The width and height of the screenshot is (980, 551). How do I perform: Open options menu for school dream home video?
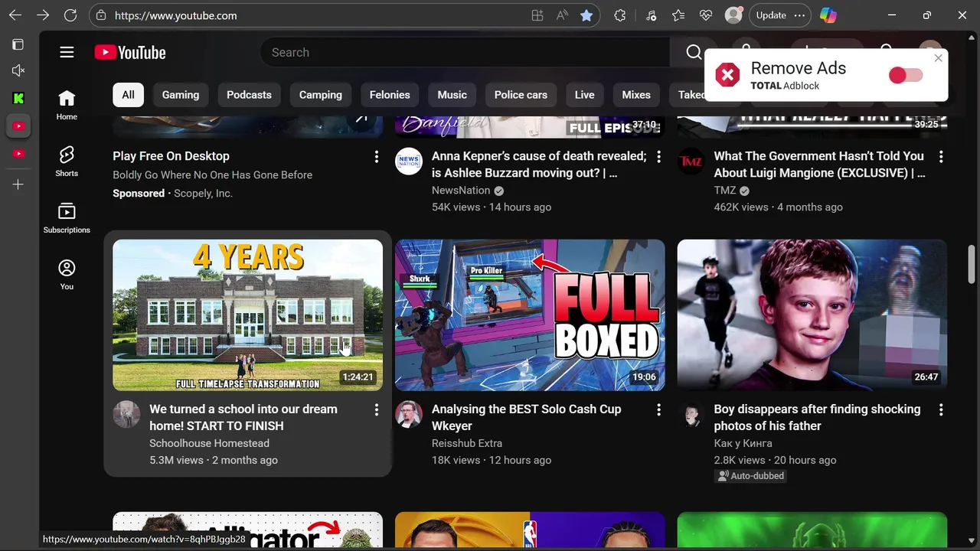pos(376,410)
